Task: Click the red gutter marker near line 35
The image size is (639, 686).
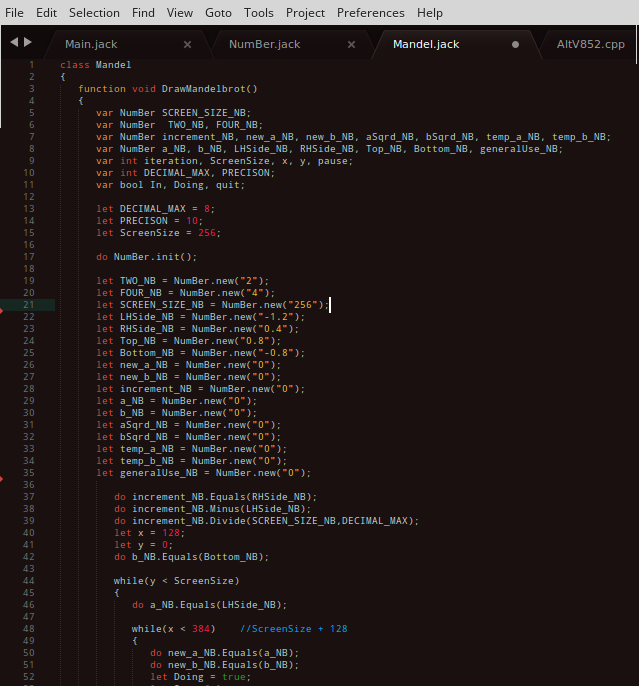Action: (x=2, y=479)
